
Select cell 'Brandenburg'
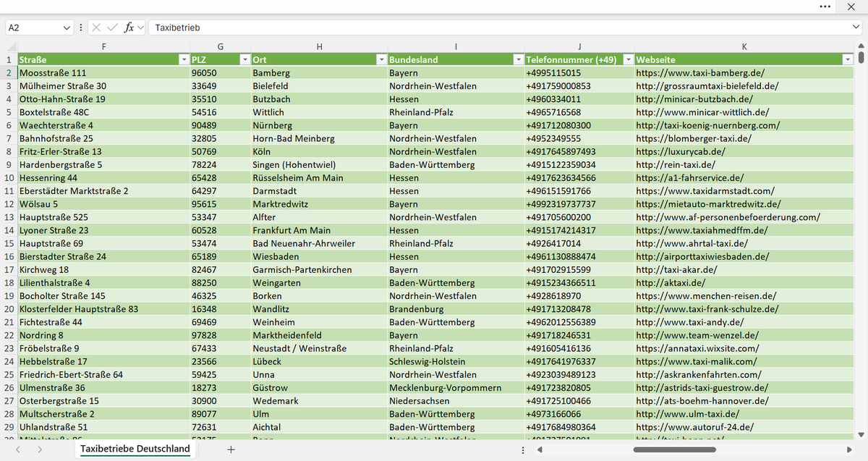tap(456, 309)
